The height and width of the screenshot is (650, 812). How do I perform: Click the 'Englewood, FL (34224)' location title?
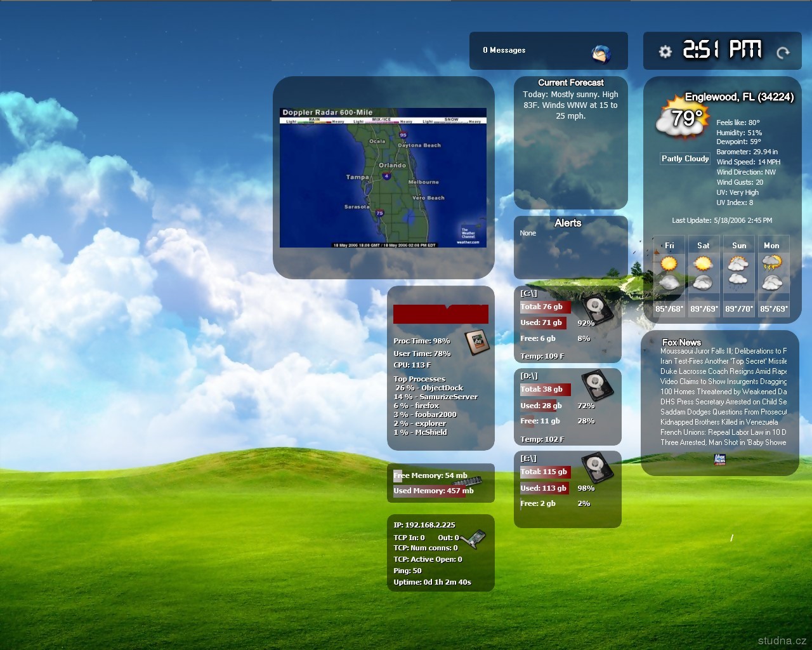click(740, 97)
